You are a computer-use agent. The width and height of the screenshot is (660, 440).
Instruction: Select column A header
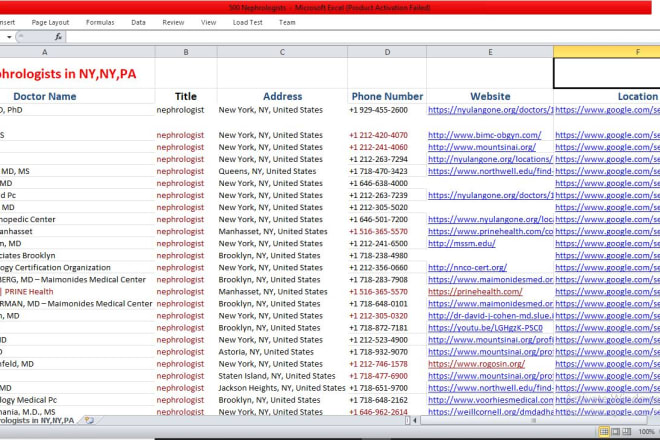(77, 52)
